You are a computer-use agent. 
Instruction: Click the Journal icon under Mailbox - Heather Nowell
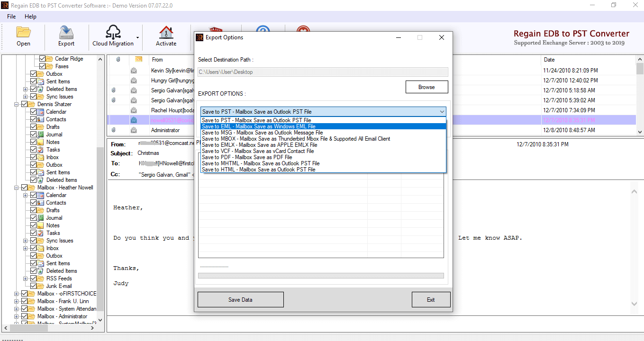pyautogui.click(x=41, y=218)
